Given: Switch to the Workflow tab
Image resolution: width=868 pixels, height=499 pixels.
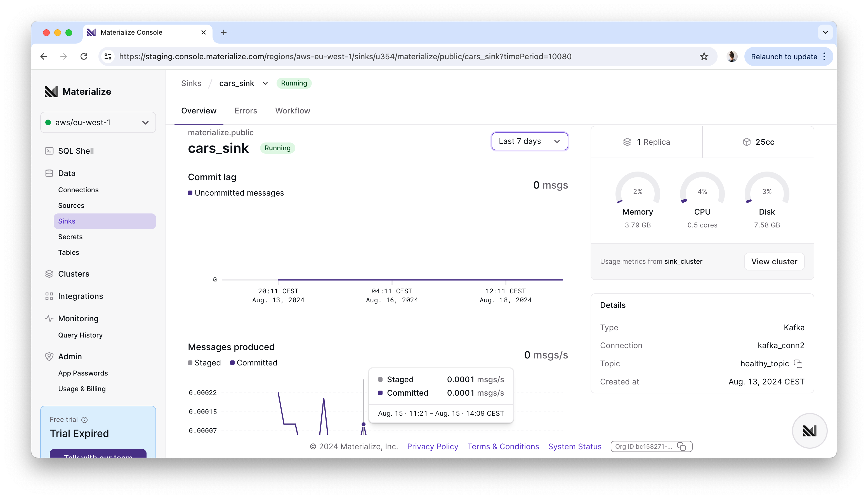Looking at the screenshot, I should 293,111.
